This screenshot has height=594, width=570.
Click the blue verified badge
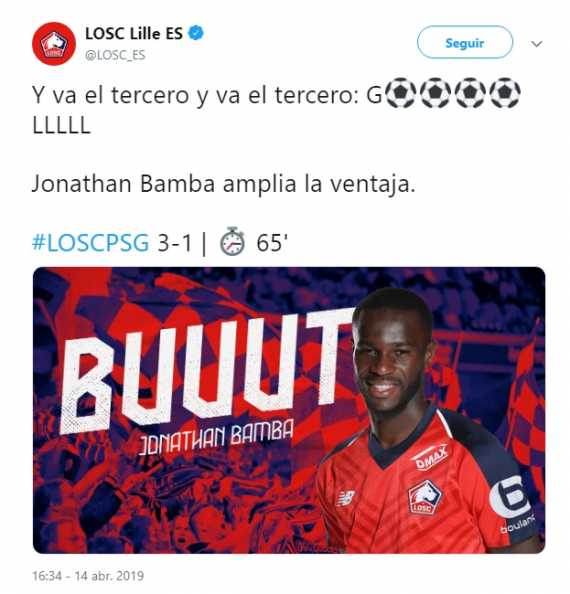(196, 33)
